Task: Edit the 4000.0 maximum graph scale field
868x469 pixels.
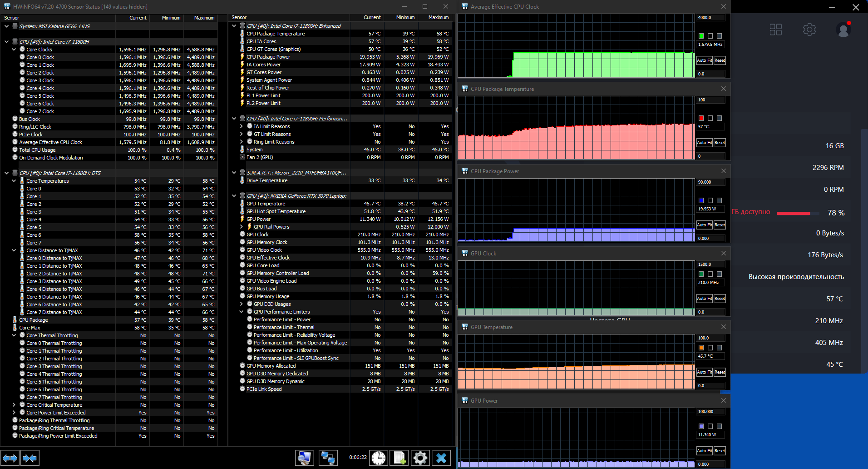Action: click(x=710, y=18)
